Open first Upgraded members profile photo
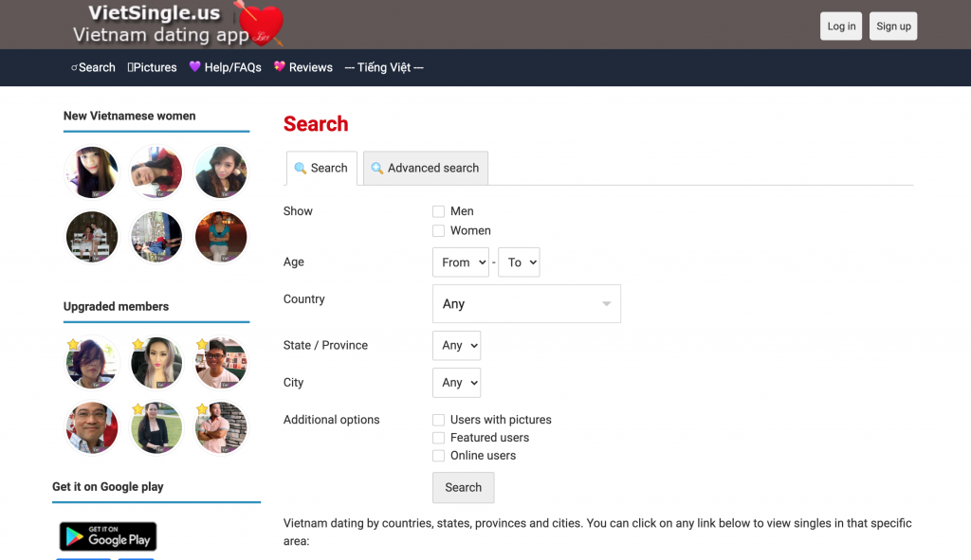Image resolution: width=971 pixels, height=560 pixels. (x=92, y=363)
